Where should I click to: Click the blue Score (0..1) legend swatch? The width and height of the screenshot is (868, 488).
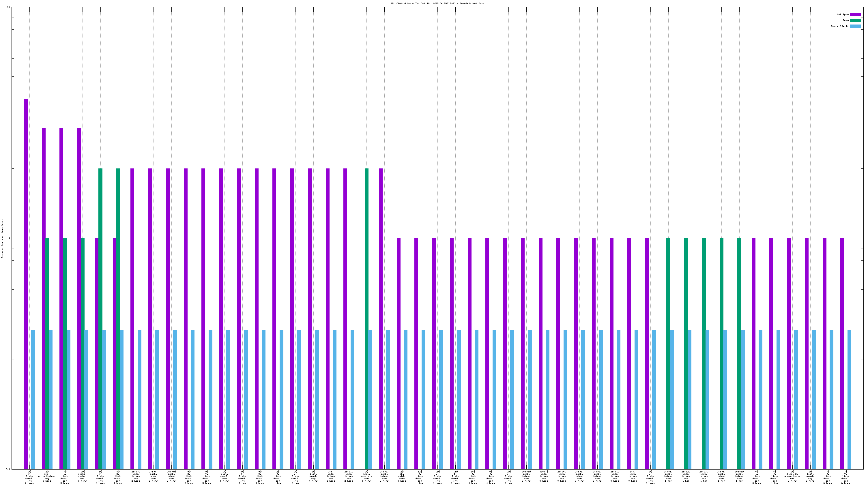[x=855, y=26]
